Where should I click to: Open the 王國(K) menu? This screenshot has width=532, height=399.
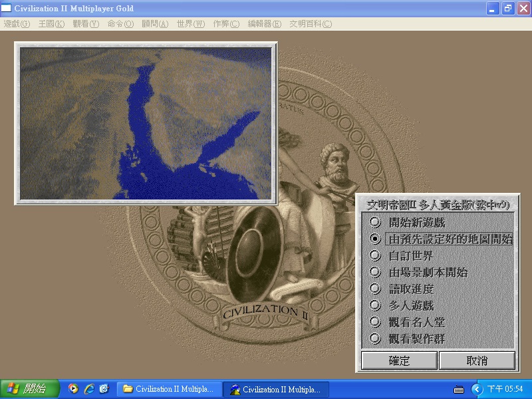pyautogui.click(x=51, y=24)
